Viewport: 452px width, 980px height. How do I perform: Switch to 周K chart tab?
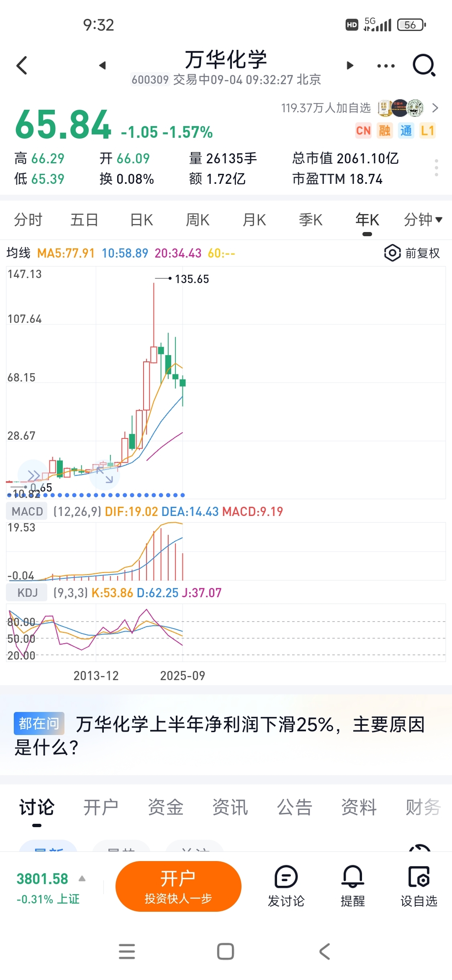(x=198, y=219)
